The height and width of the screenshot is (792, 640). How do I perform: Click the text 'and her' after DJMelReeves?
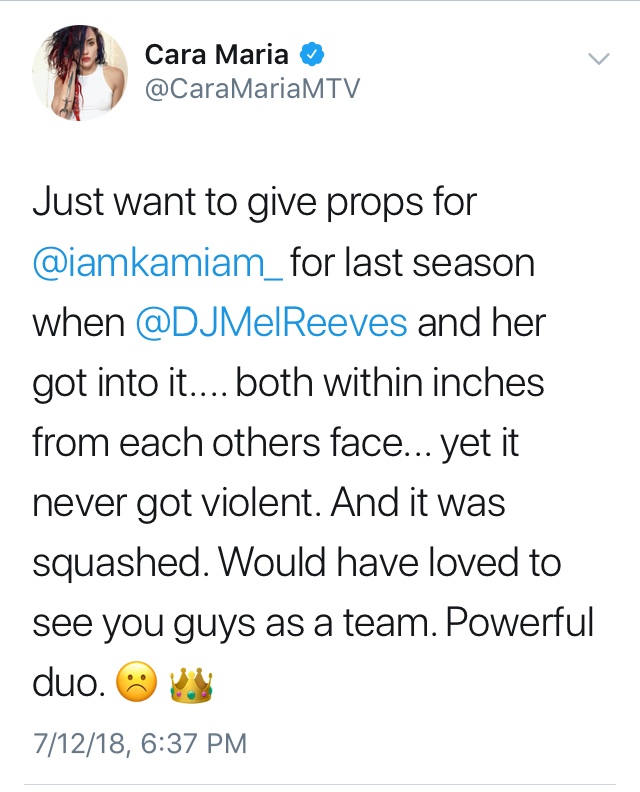pyautogui.click(x=481, y=323)
